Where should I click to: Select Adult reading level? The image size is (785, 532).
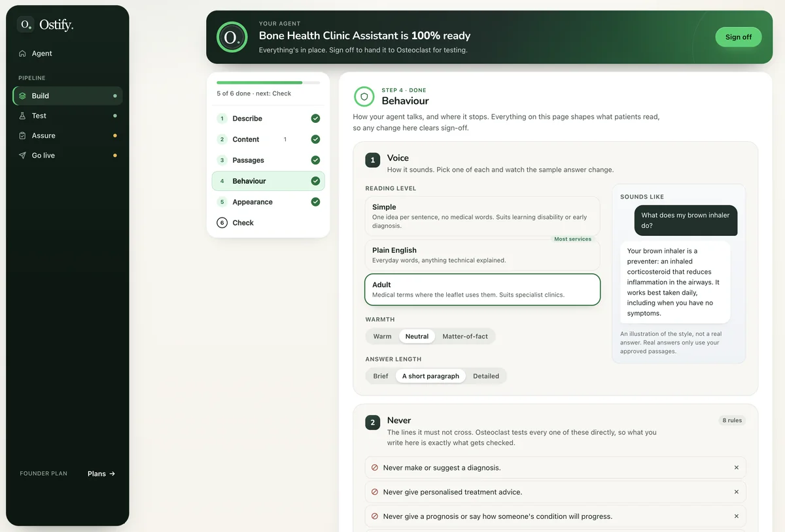coord(482,290)
